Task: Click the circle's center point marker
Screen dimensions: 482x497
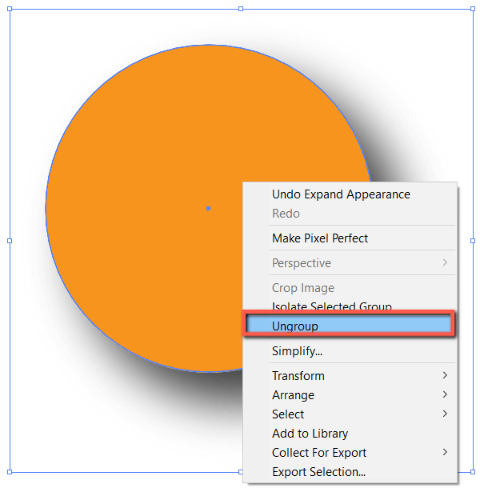Action: (x=208, y=208)
